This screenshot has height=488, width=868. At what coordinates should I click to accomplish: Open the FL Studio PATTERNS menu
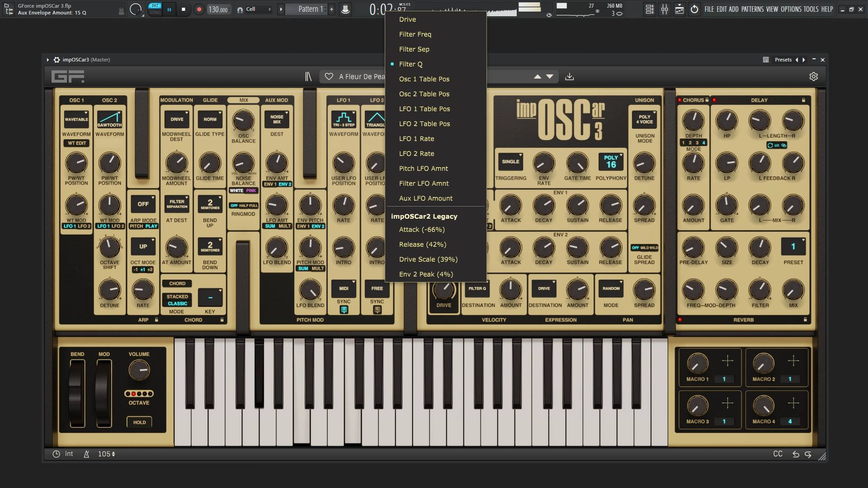point(753,9)
